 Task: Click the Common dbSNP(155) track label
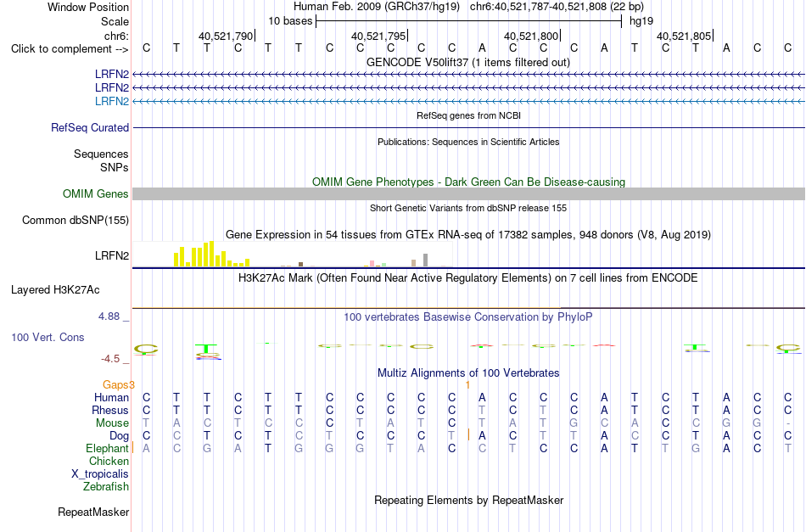coord(75,220)
